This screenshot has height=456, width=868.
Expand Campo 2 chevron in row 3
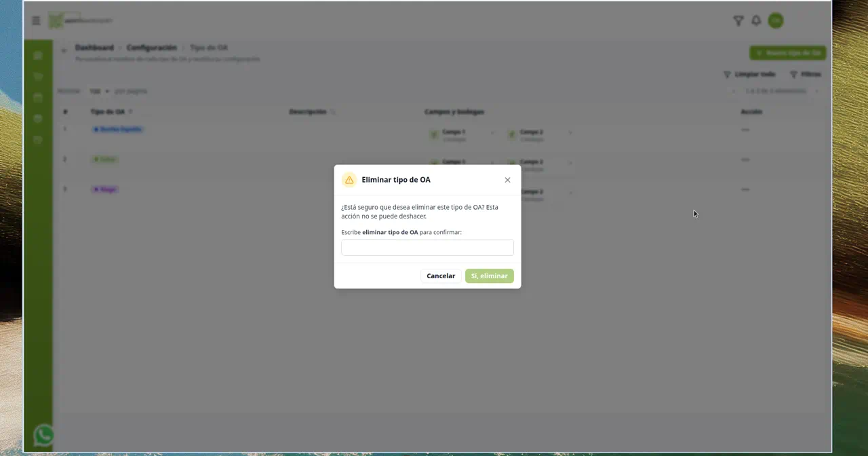[x=570, y=193]
